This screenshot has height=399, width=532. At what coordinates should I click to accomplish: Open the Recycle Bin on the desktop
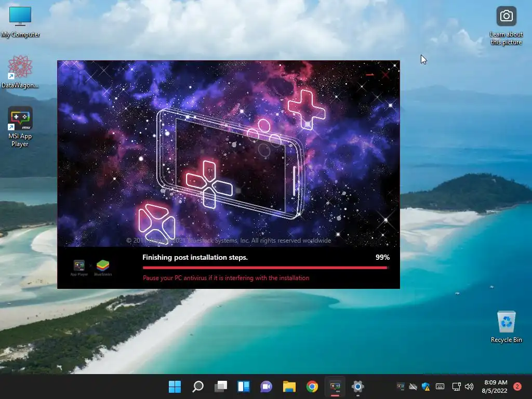click(x=506, y=327)
